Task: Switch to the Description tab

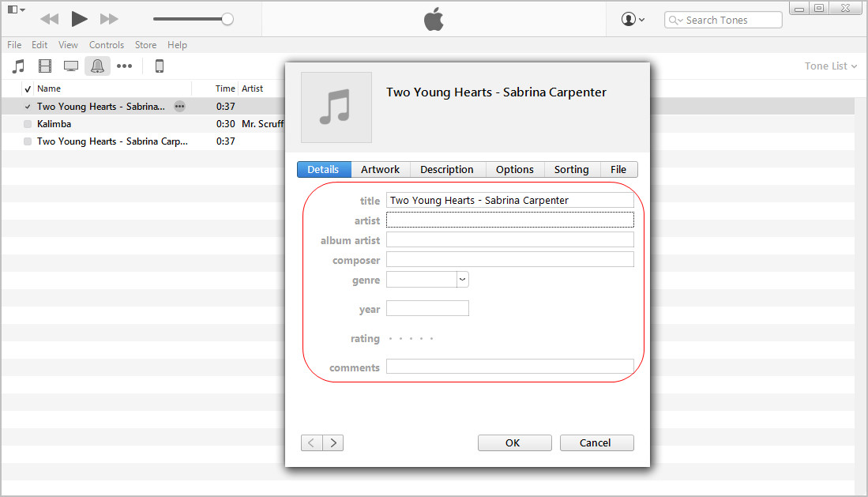Action: point(447,170)
